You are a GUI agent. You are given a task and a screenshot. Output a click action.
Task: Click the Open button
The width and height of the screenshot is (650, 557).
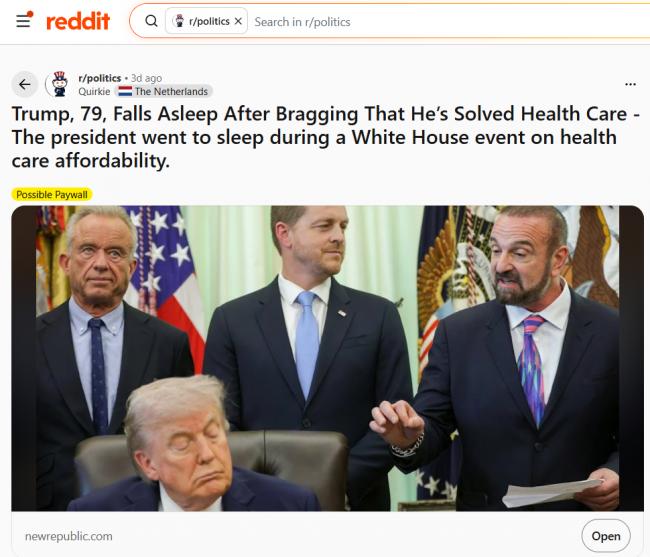click(x=606, y=536)
